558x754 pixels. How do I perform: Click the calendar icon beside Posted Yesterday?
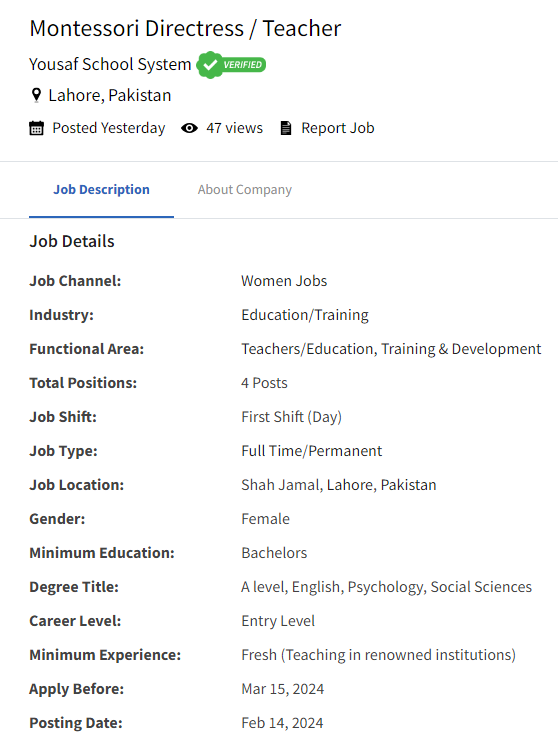[x=37, y=128]
